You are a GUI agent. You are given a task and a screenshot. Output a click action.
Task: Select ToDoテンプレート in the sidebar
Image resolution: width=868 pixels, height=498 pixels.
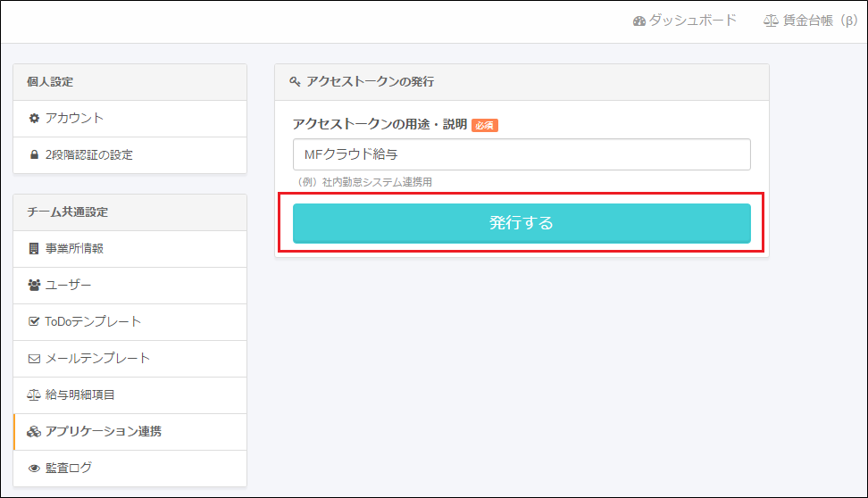coord(130,322)
